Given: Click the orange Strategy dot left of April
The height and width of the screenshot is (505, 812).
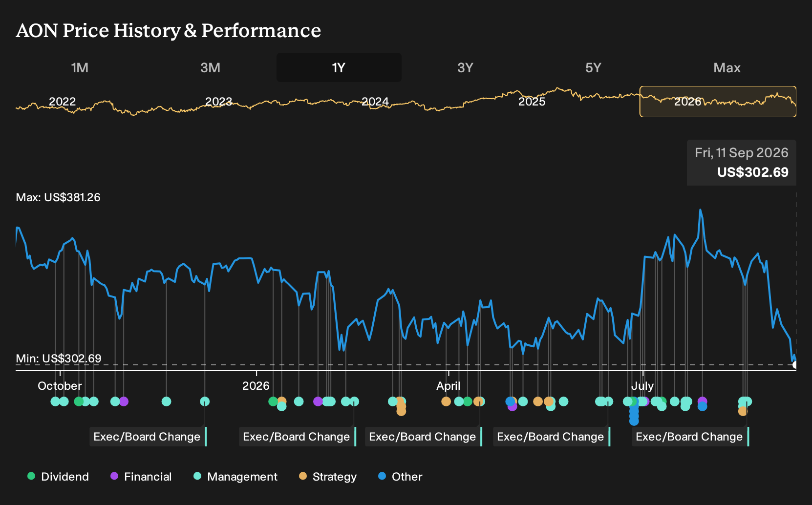Looking at the screenshot, I should (446, 401).
